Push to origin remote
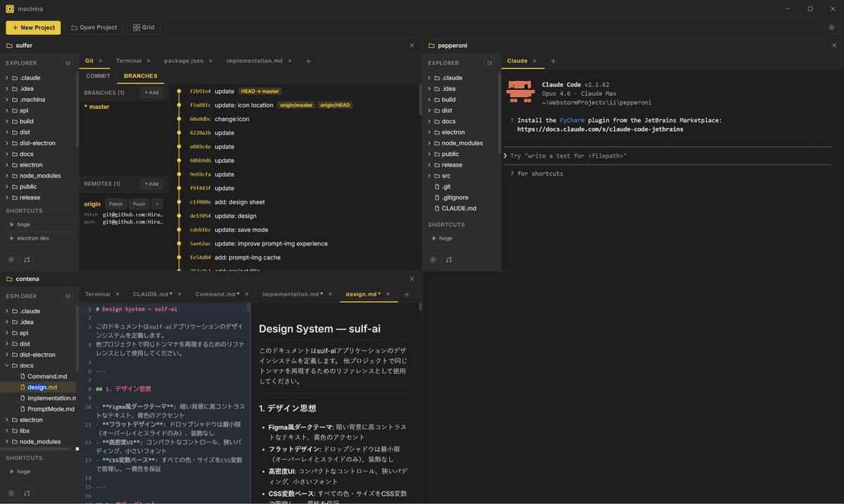844x504 pixels. point(139,204)
